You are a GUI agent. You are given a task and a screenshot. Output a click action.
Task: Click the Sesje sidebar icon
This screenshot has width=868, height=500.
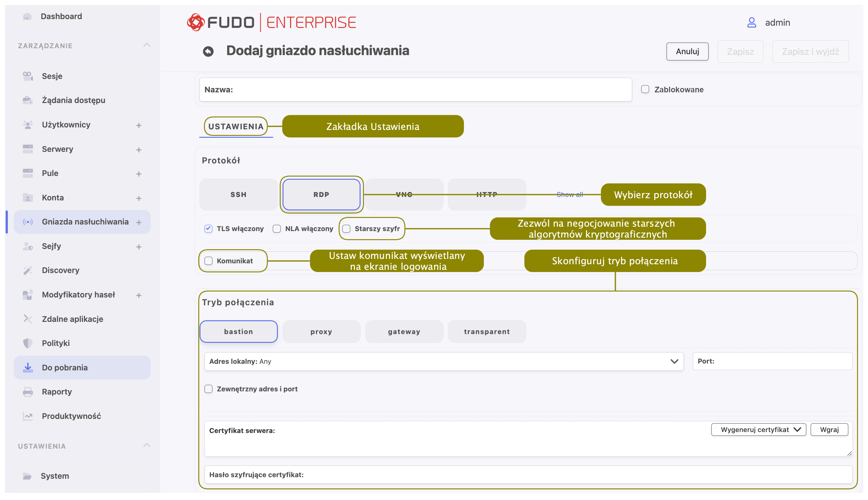click(x=28, y=76)
